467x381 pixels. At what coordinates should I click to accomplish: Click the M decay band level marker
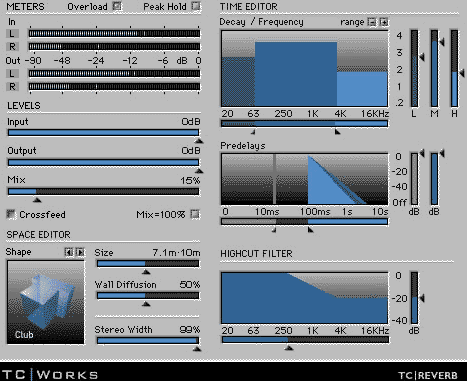click(442, 42)
